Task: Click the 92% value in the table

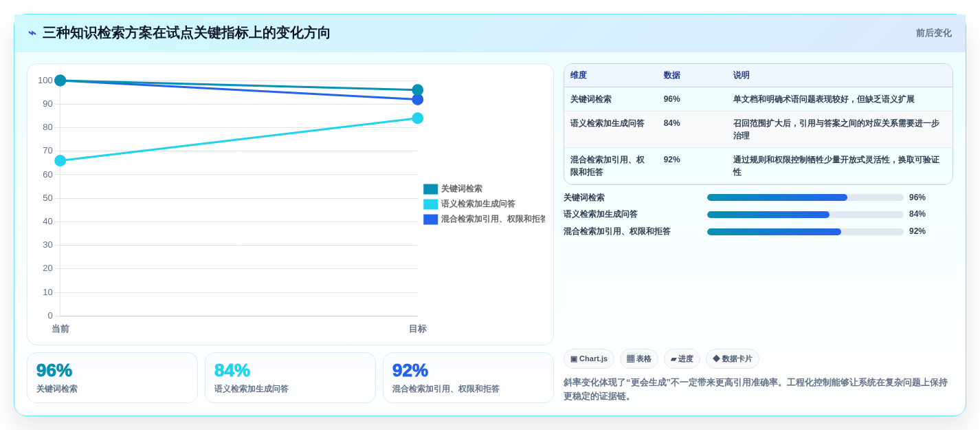Action: tap(671, 160)
